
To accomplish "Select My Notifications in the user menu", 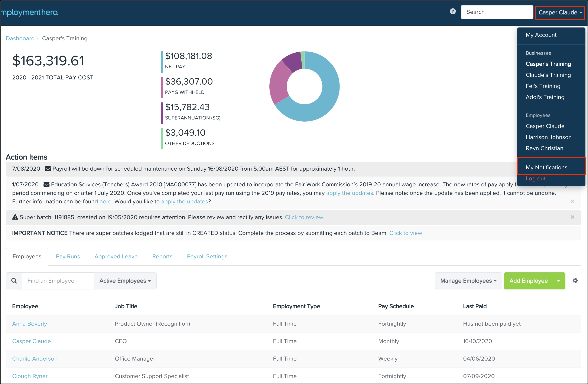I will pyautogui.click(x=546, y=167).
